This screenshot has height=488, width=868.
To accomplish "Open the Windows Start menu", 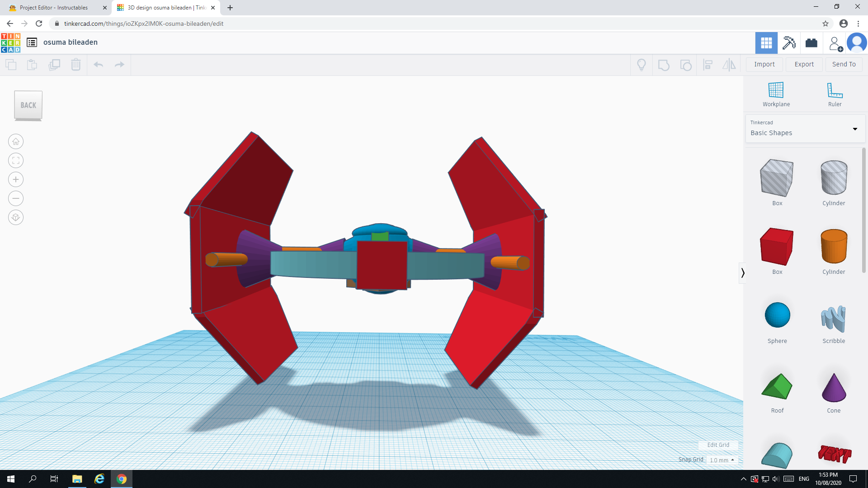I will tap(11, 479).
